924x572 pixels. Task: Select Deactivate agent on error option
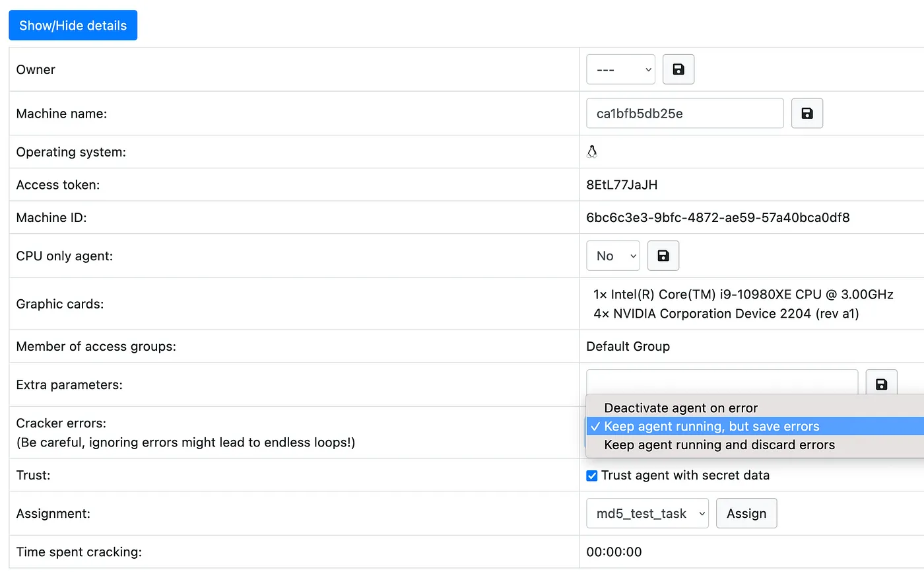[x=754, y=408]
